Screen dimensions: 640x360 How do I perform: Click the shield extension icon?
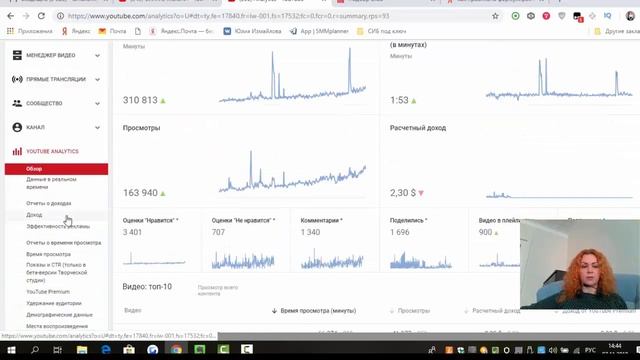562,16
